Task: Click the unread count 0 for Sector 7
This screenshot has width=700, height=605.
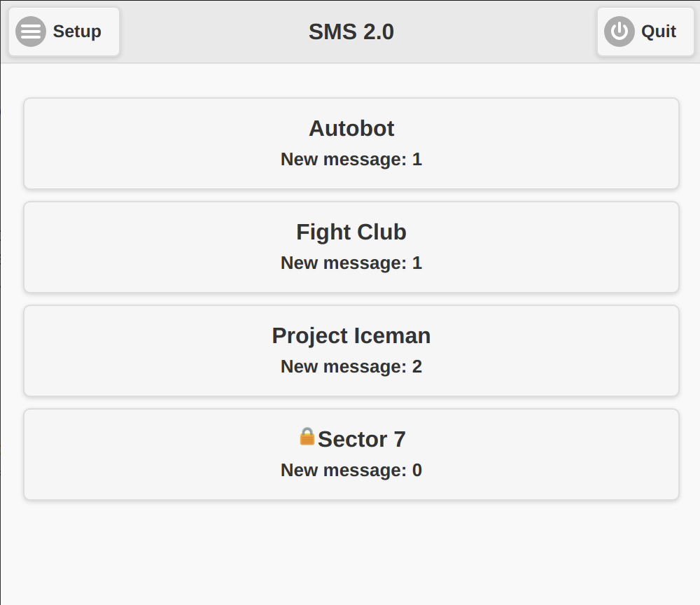Action: coord(417,471)
